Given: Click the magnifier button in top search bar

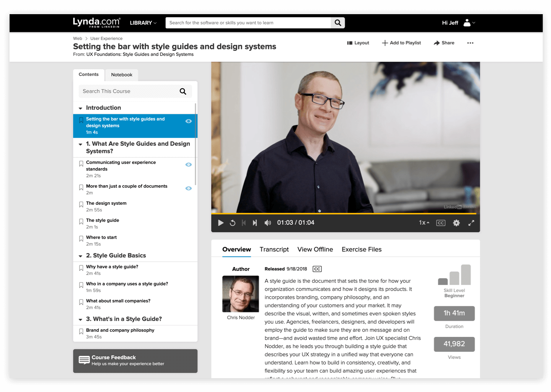Looking at the screenshot, I should [x=338, y=23].
